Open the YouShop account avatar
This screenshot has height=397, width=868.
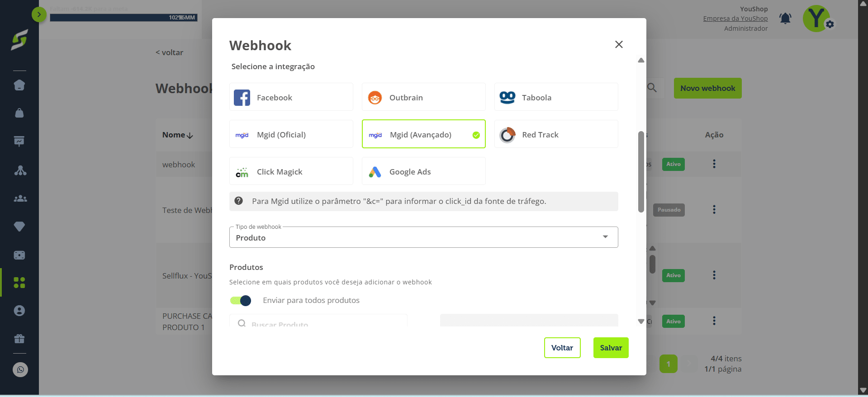point(816,19)
